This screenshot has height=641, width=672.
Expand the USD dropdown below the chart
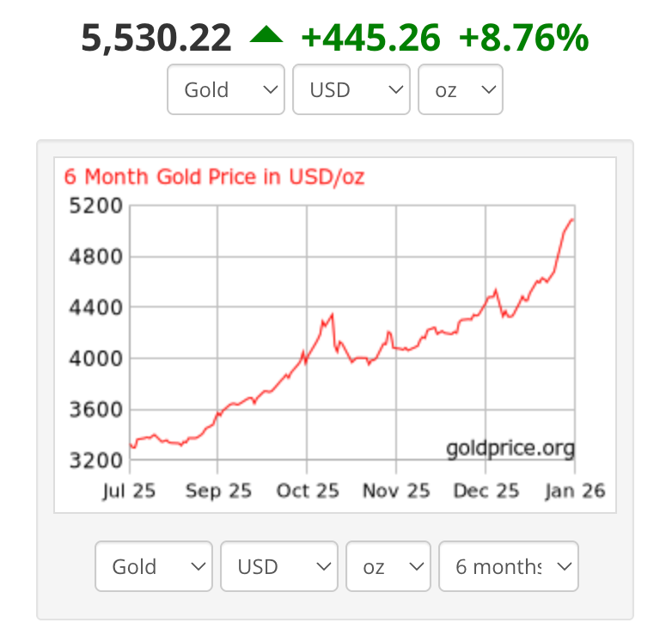tap(278, 566)
